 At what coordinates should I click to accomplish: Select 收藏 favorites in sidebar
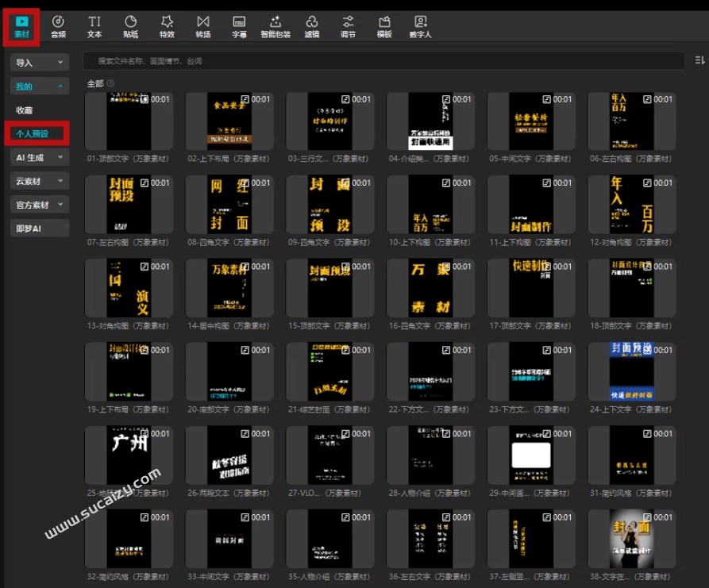point(25,110)
